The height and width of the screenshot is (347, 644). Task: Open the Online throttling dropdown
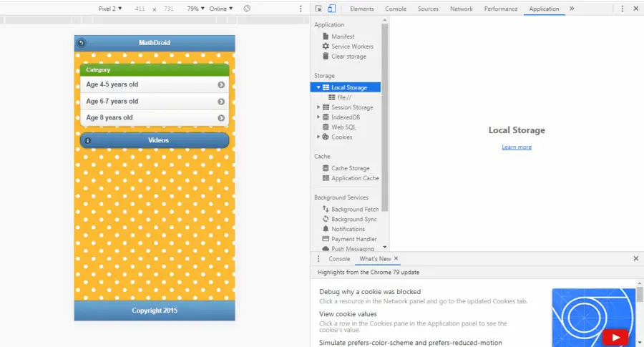(221, 9)
